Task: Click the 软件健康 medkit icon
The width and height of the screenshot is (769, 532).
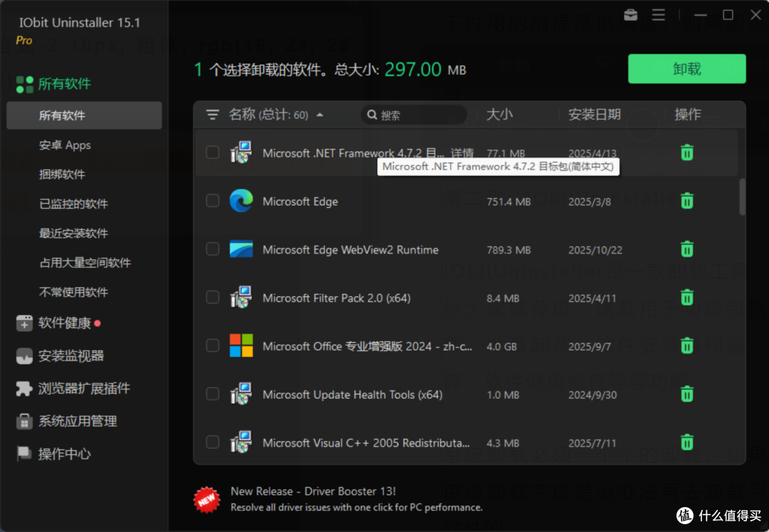Action: click(24, 323)
